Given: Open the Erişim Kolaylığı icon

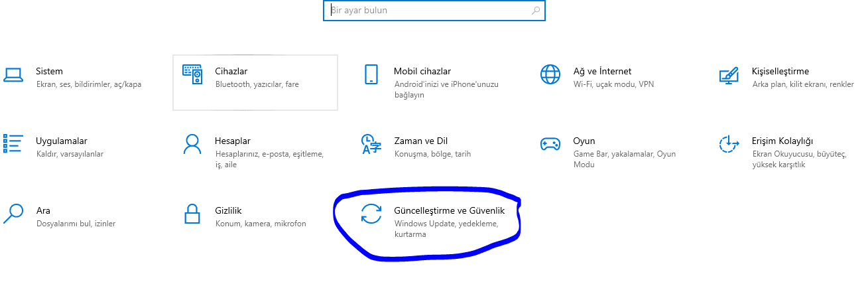Looking at the screenshot, I should point(729,144).
